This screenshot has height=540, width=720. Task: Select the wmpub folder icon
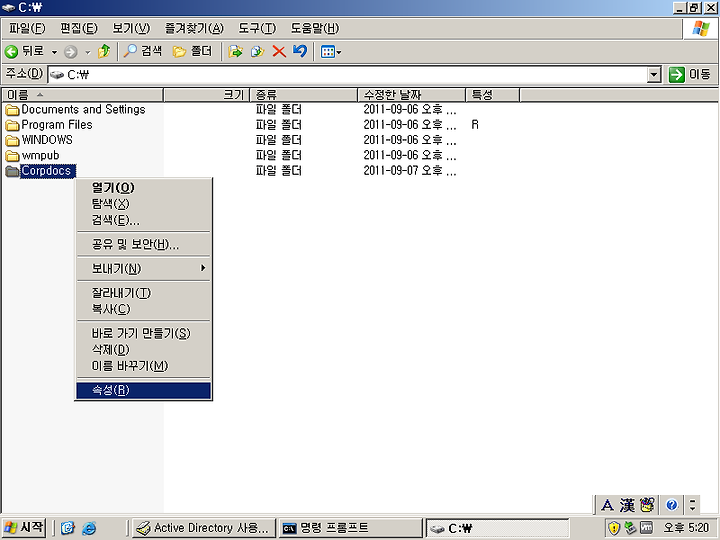[x=12, y=156]
